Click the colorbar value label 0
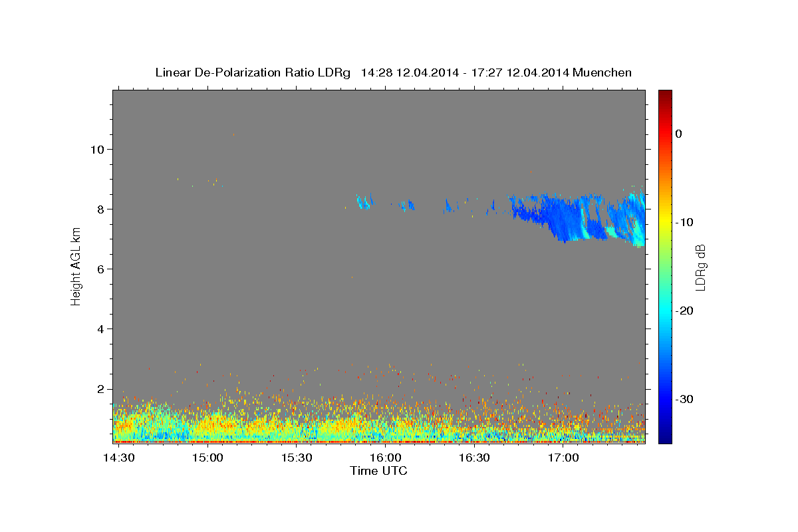The width and height of the screenshot is (798, 532). (678, 134)
